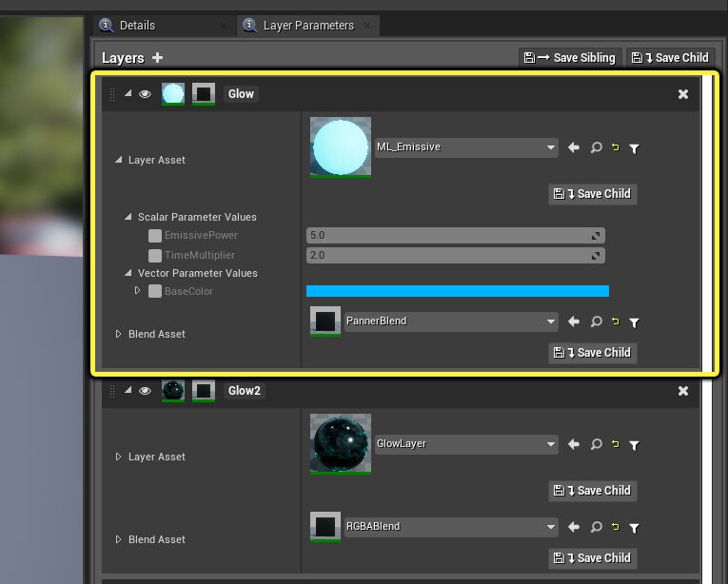This screenshot has height=584, width=728.
Task: Tick the BaseColor override checkbox
Action: pyautogui.click(x=154, y=291)
